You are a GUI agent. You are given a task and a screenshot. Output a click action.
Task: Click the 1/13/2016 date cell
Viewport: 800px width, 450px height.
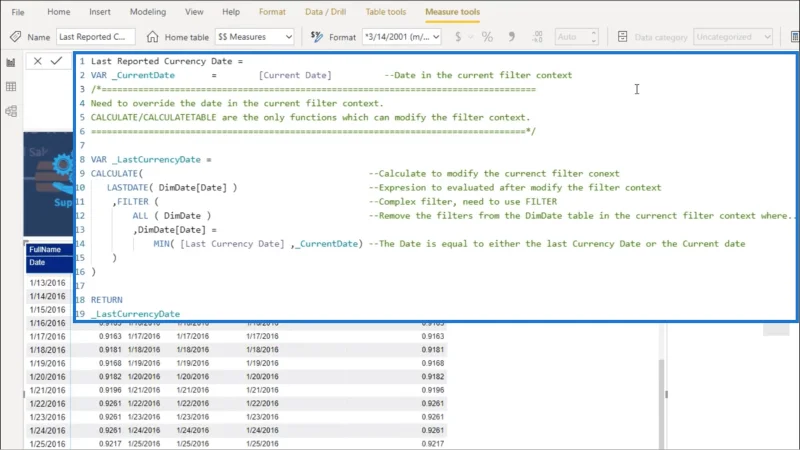(47, 283)
